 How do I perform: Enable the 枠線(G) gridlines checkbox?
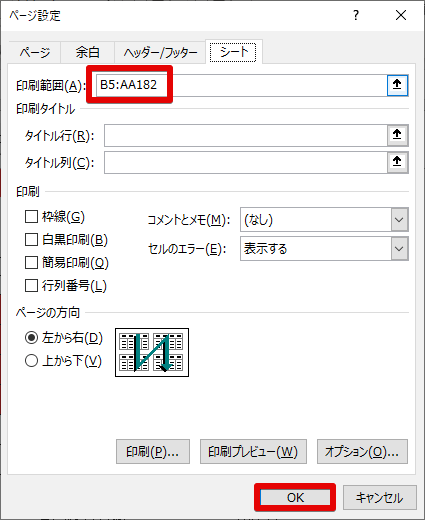pyautogui.click(x=31, y=217)
